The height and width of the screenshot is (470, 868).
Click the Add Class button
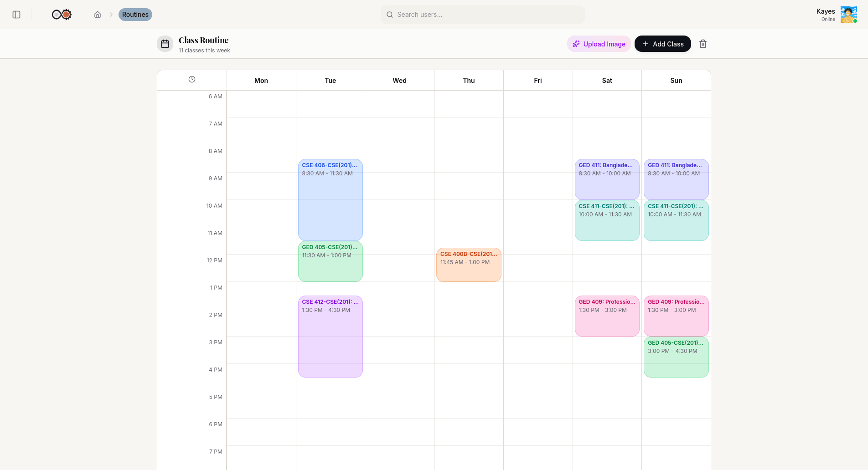(663, 44)
